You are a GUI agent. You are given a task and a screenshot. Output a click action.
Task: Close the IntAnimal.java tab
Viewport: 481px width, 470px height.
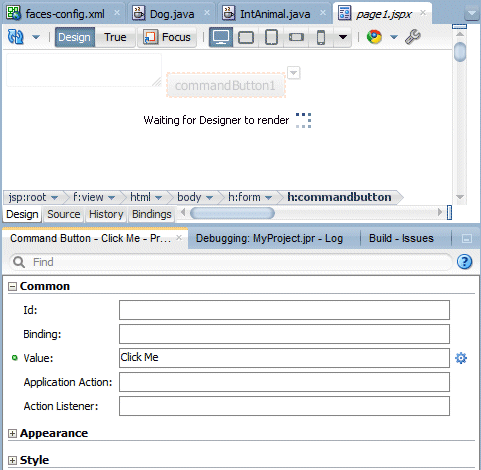323,13
